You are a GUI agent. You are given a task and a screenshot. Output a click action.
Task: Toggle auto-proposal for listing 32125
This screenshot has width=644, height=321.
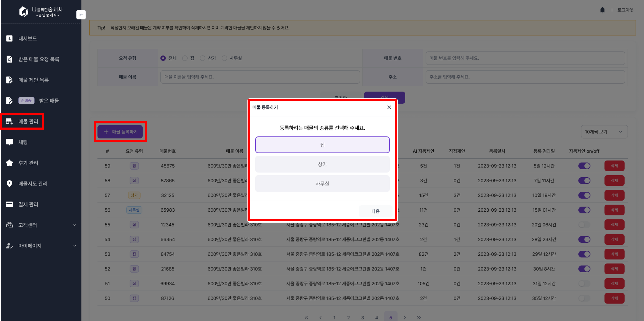point(584,195)
